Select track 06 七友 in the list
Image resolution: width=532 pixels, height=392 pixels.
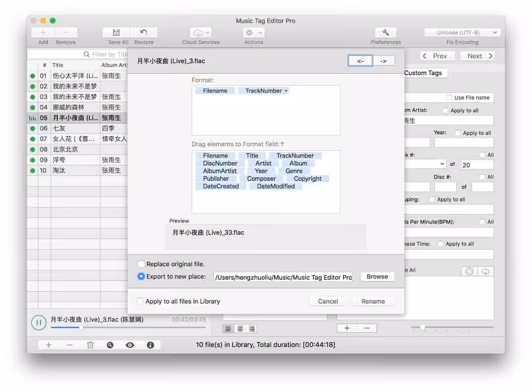(x=78, y=128)
